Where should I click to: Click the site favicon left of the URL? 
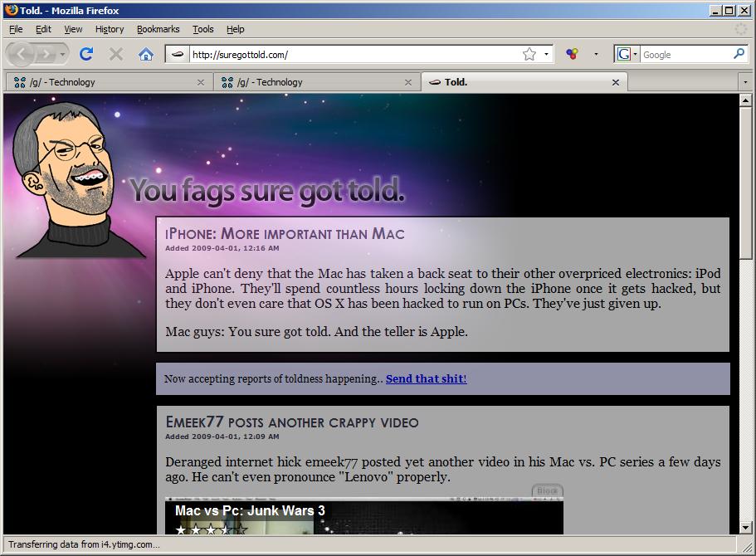[177, 55]
